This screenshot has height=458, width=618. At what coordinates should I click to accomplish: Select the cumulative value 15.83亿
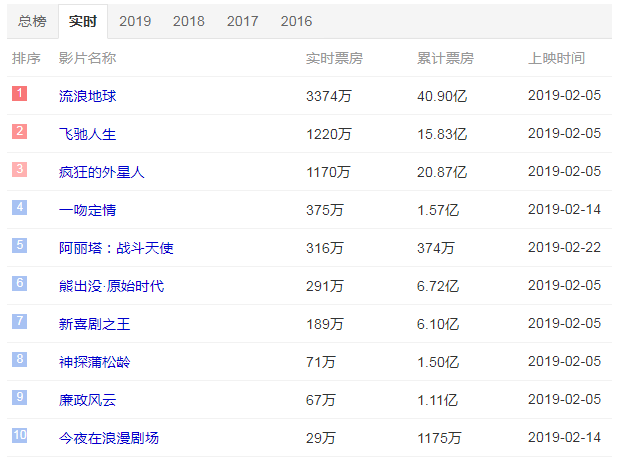[442, 134]
